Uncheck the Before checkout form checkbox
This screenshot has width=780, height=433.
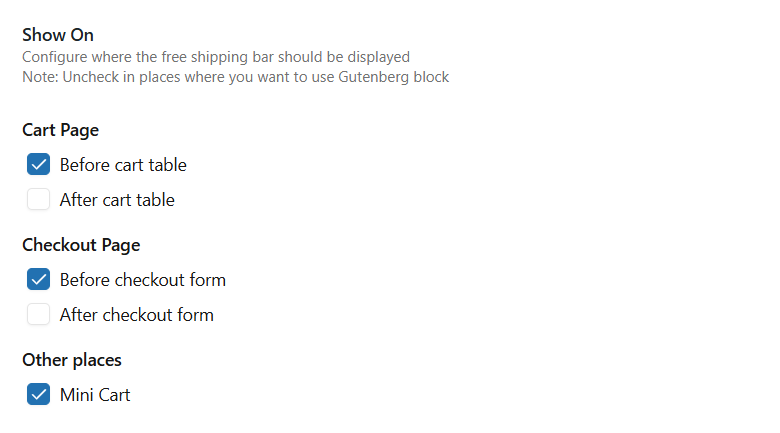39,280
